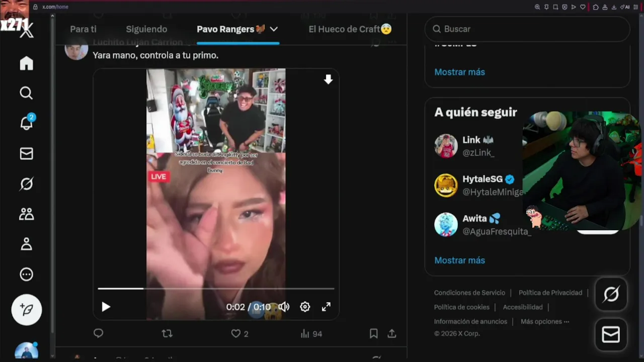Open browser account person icon
644x362 pixels.
[x=605, y=7]
